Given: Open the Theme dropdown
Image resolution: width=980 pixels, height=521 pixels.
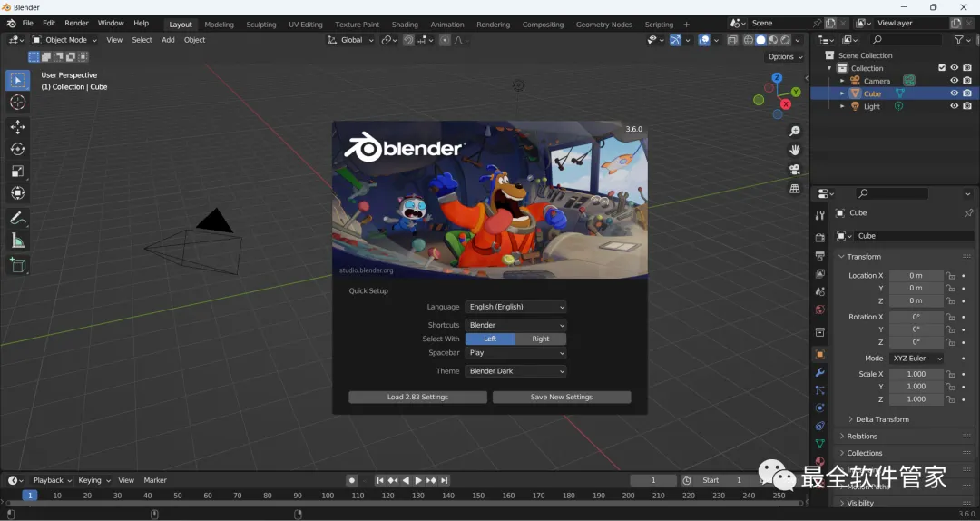Looking at the screenshot, I should coord(515,371).
